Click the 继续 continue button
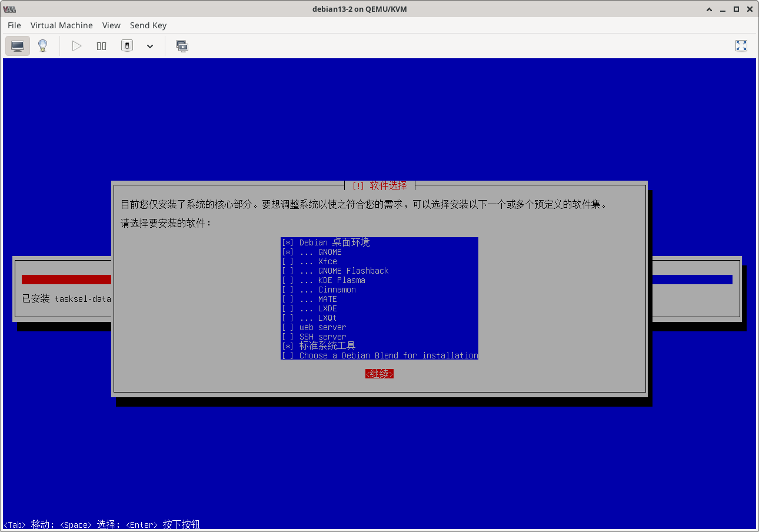759x532 pixels. [379, 374]
